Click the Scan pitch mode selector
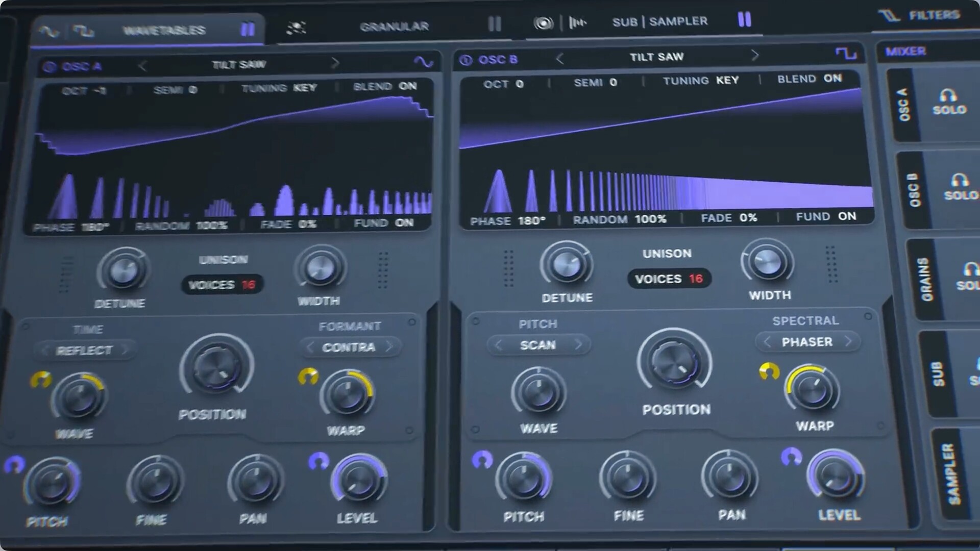Viewport: 980px width, 551px height. coord(537,345)
